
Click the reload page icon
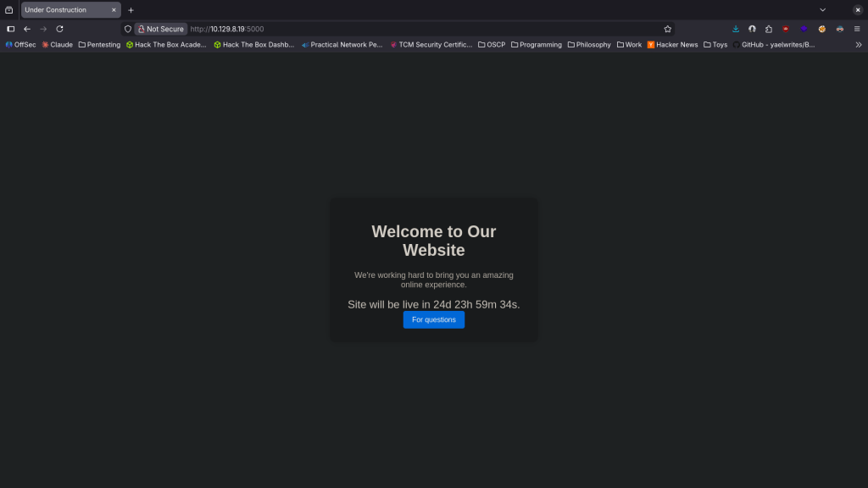point(59,29)
